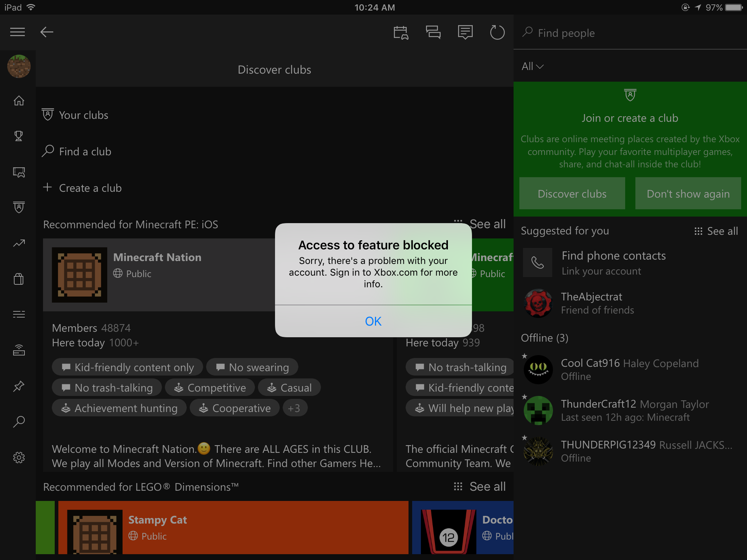Tap the club shield icon in green banner
This screenshot has height=560, width=747.
pos(630,95)
